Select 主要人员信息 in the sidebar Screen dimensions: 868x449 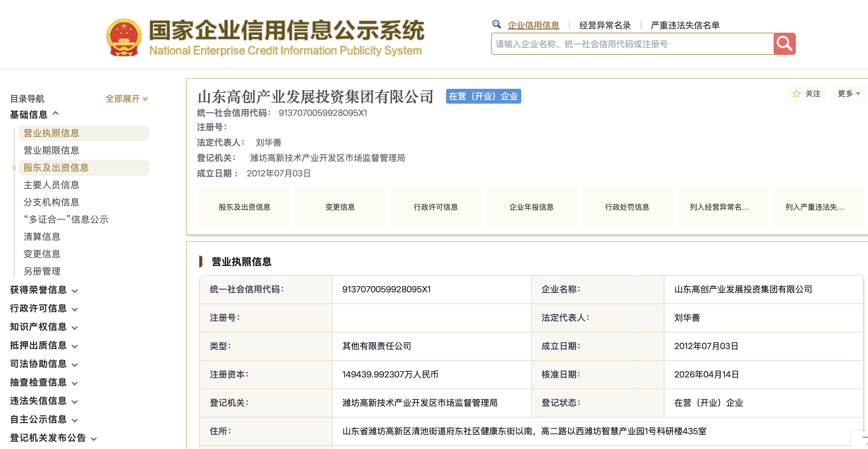pyautogui.click(x=51, y=185)
